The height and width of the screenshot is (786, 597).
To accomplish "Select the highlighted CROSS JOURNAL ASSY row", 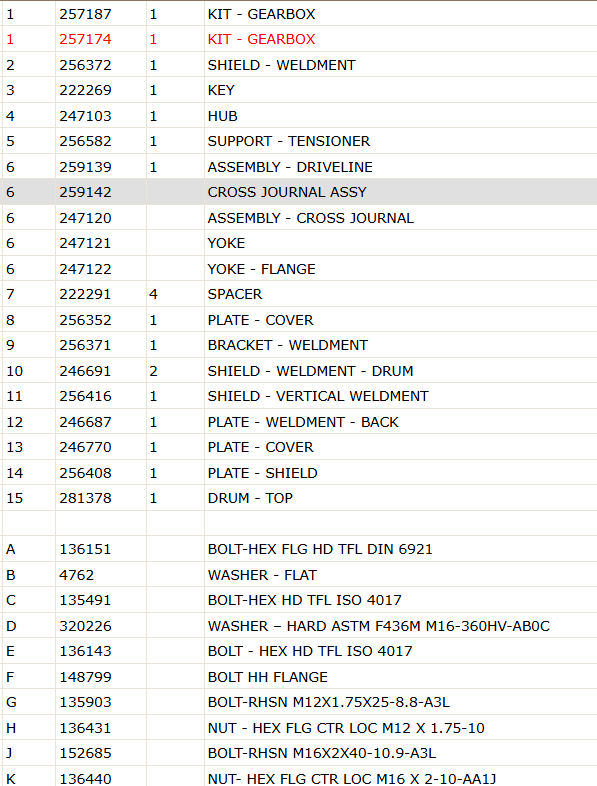I will [x=299, y=192].
